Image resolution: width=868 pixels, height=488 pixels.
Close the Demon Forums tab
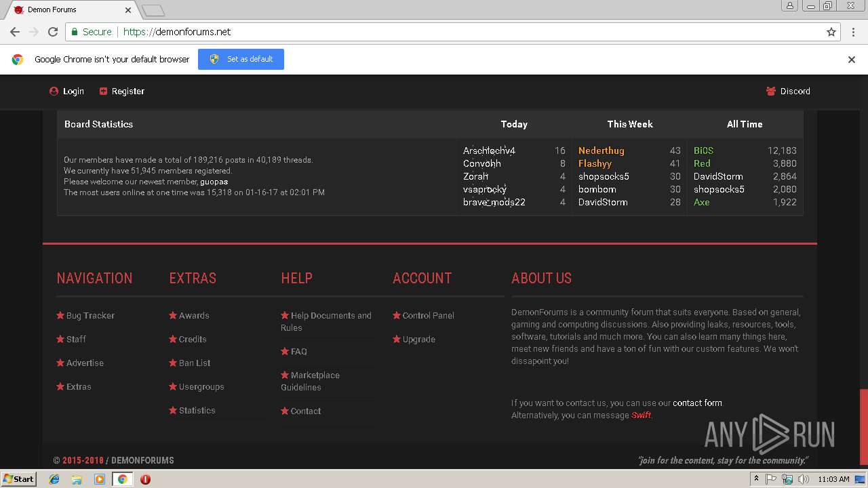tap(128, 10)
